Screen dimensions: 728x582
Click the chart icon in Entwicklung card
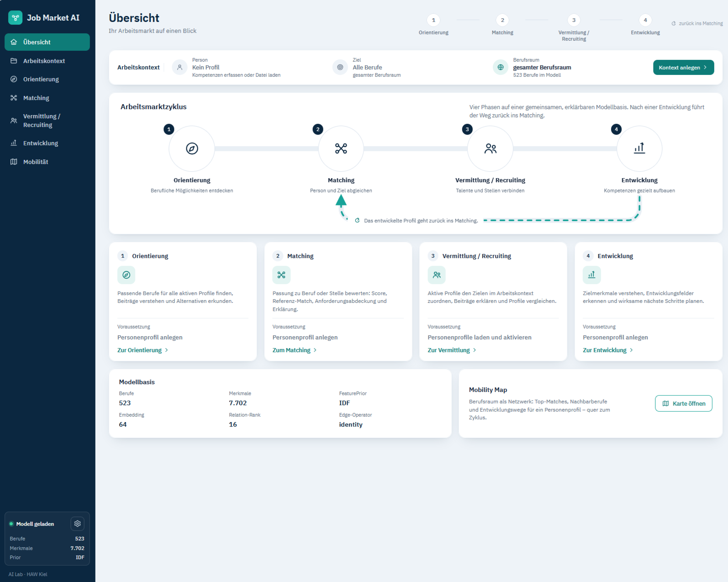click(x=592, y=275)
